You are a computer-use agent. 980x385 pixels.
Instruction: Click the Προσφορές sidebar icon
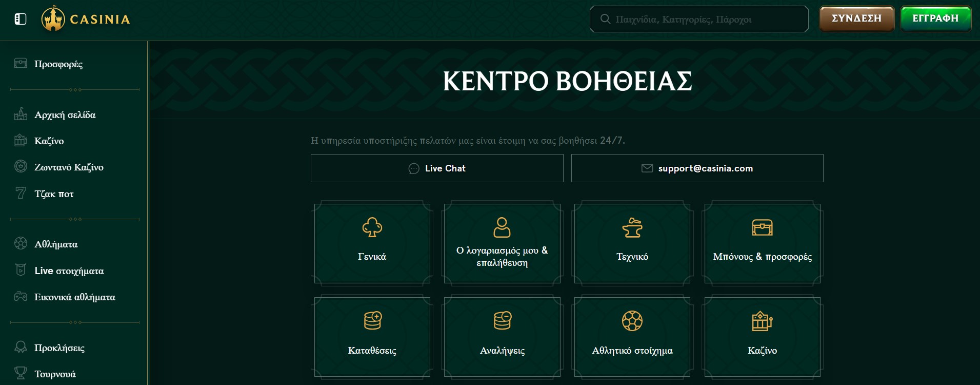(21, 64)
